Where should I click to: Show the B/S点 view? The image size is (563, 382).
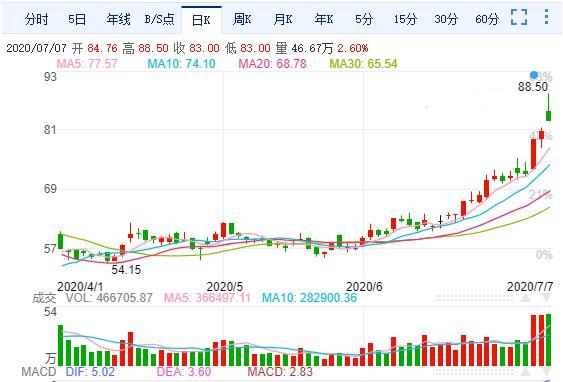[159, 19]
